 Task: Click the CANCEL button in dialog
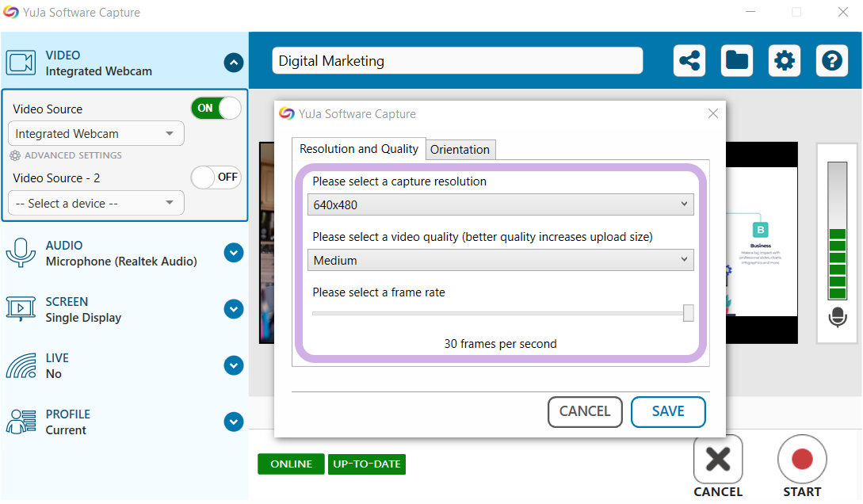click(585, 411)
